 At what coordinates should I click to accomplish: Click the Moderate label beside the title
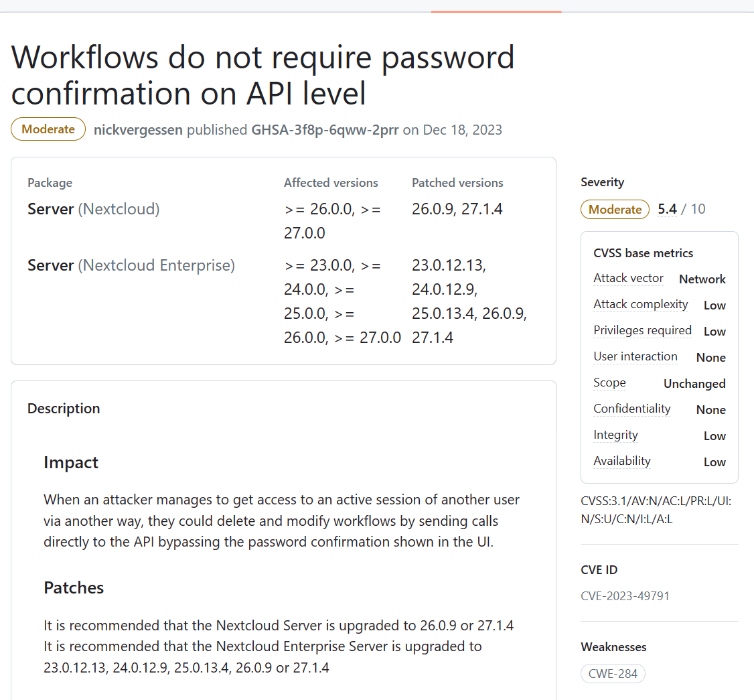(x=48, y=129)
